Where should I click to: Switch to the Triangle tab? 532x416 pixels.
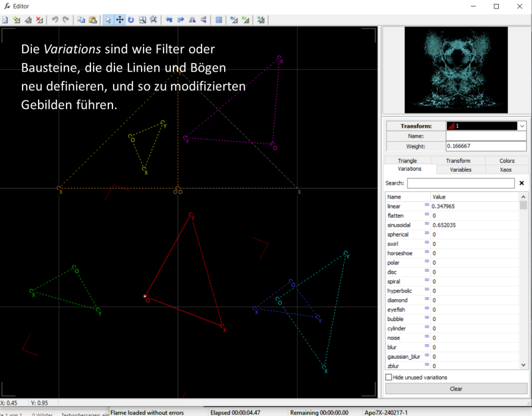coord(407,161)
